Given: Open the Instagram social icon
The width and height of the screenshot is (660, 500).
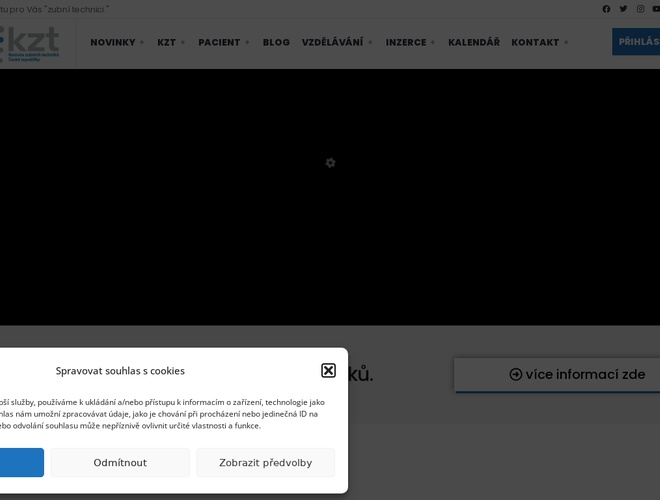Looking at the screenshot, I should point(640,9).
